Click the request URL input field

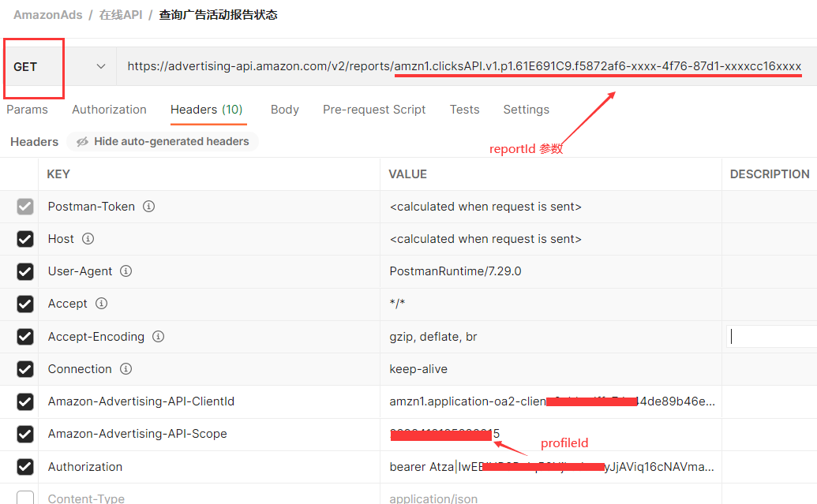pos(467,66)
